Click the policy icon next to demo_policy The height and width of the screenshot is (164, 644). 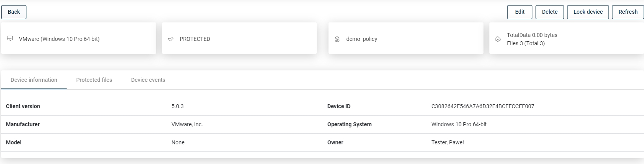(x=337, y=39)
